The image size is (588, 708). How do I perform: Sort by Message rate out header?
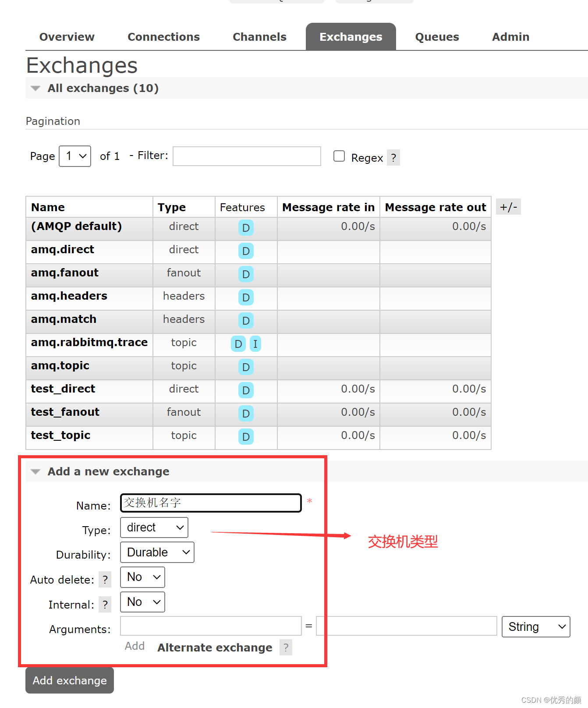[x=436, y=207]
